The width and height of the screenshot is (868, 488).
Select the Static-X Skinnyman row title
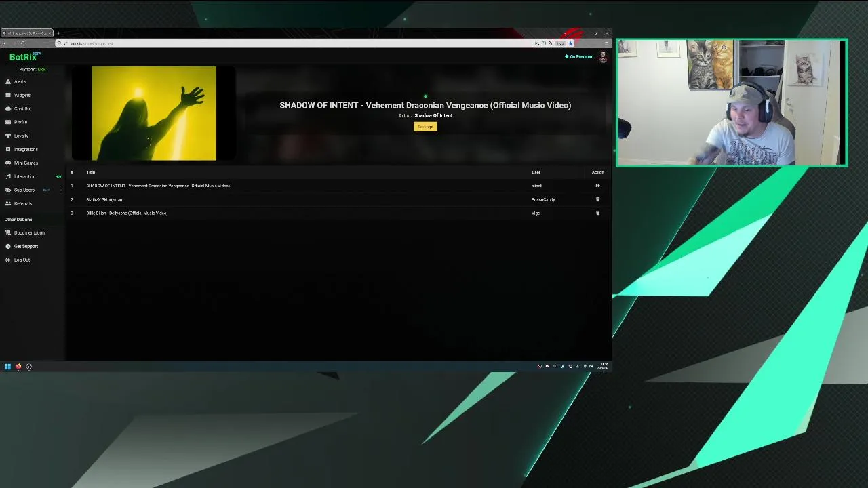click(104, 199)
